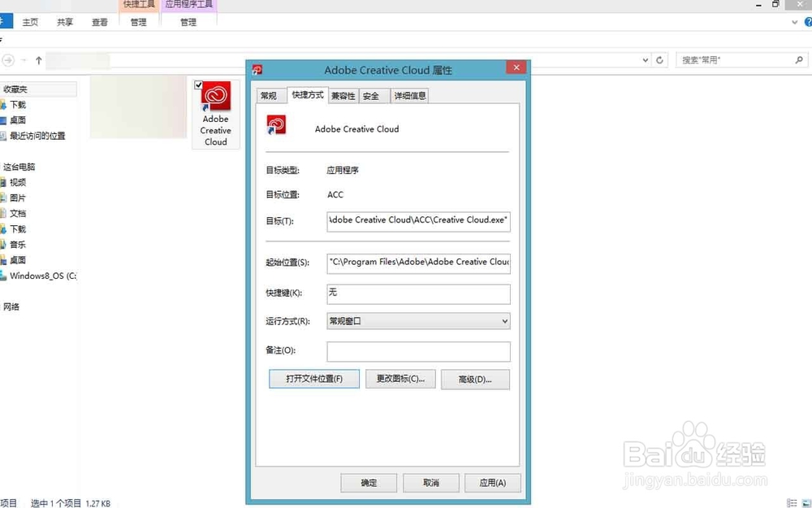The width and height of the screenshot is (812, 508).
Task: Click the 起始位置(S) field
Action: click(418, 263)
